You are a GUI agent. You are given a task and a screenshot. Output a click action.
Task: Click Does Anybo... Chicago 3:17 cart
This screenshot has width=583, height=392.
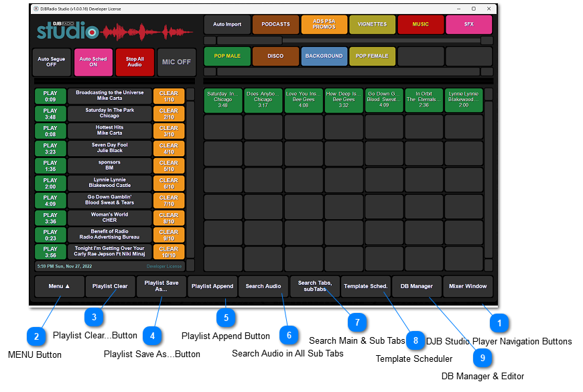click(263, 100)
